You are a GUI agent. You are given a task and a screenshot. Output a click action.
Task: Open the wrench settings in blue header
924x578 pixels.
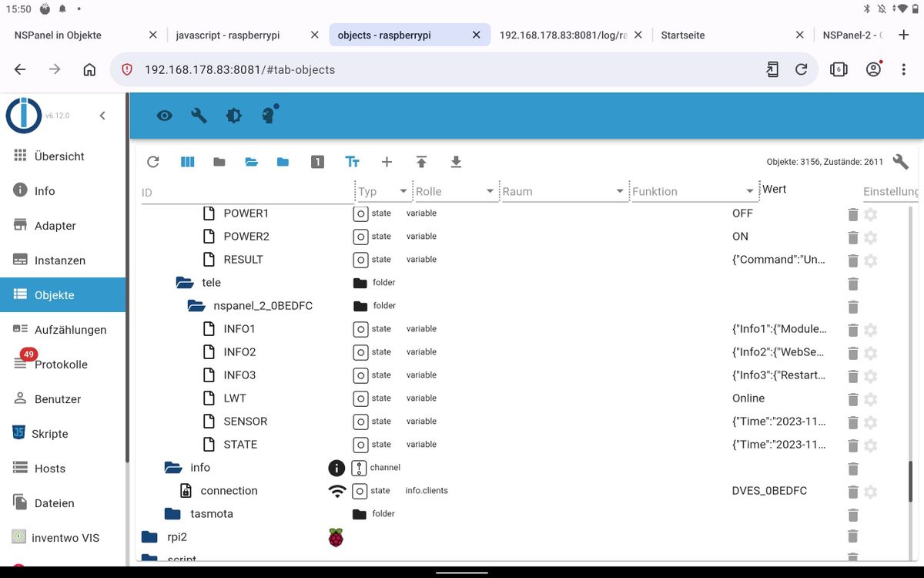coord(199,116)
